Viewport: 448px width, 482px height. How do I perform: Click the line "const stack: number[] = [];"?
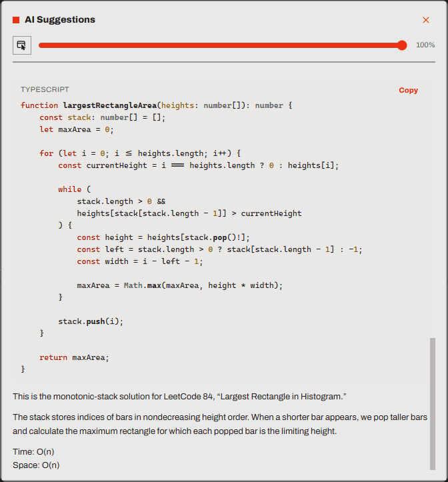point(103,117)
